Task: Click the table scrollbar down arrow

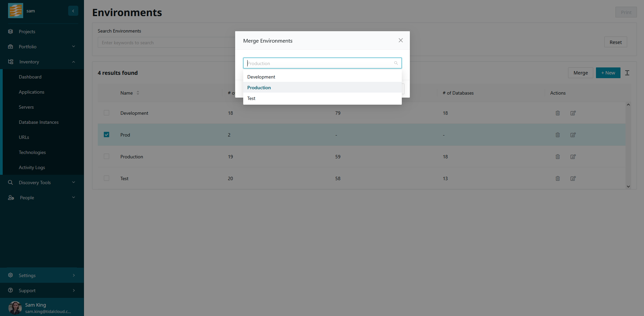Action: tap(628, 187)
